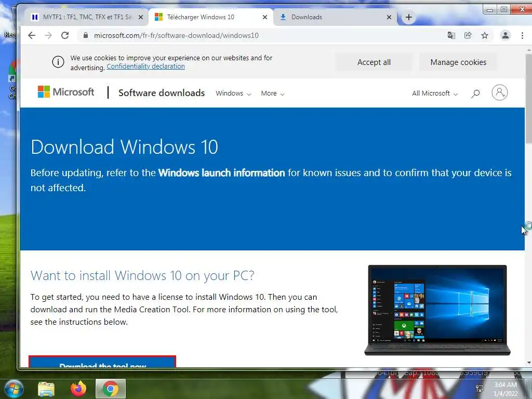Expand the More dropdown menu
The height and width of the screenshot is (399, 532).
click(x=272, y=94)
